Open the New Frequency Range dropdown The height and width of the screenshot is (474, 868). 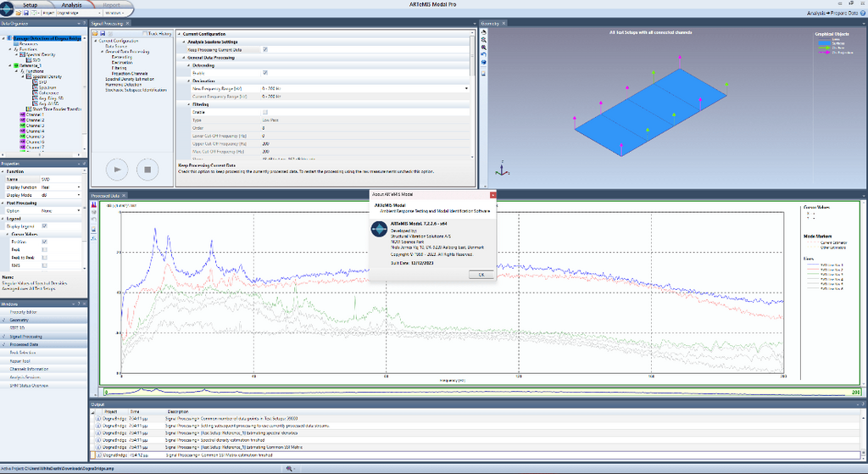click(x=466, y=88)
